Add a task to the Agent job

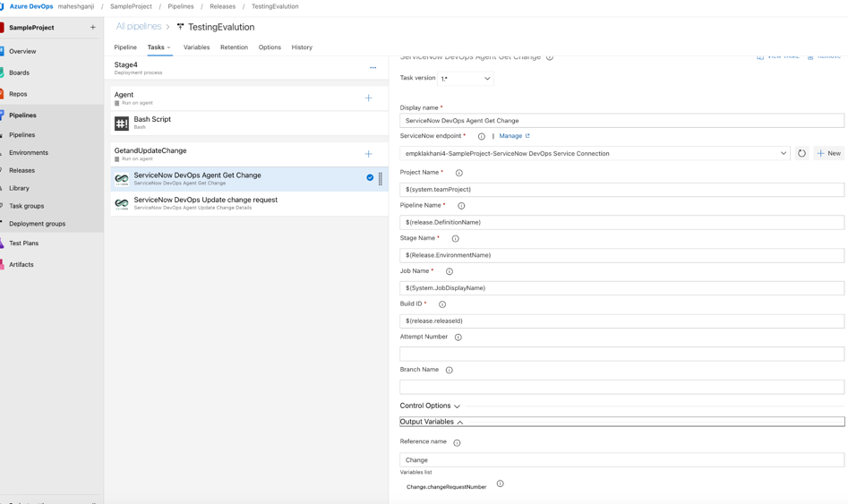(368, 98)
